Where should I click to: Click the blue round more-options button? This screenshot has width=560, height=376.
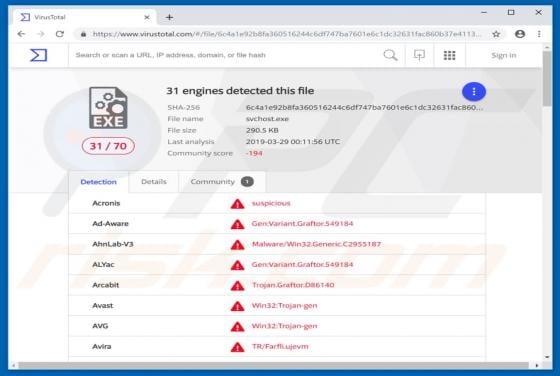tap(474, 92)
